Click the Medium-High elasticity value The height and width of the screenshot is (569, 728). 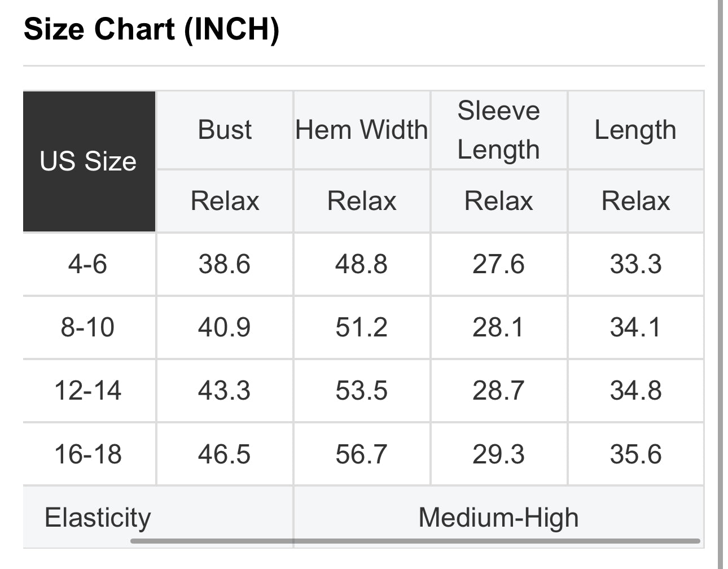pyautogui.click(x=498, y=517)
